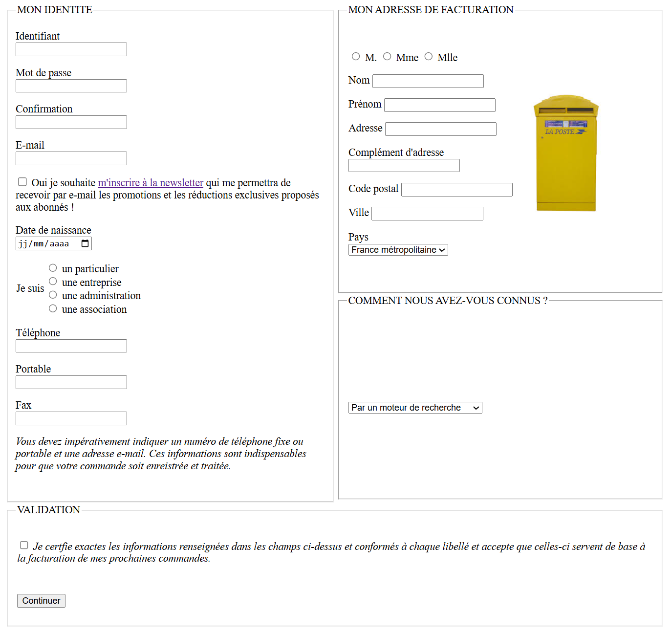Screen dimensions: 672x634
Task: Focus the Identifiant input field
Action: 71,49
